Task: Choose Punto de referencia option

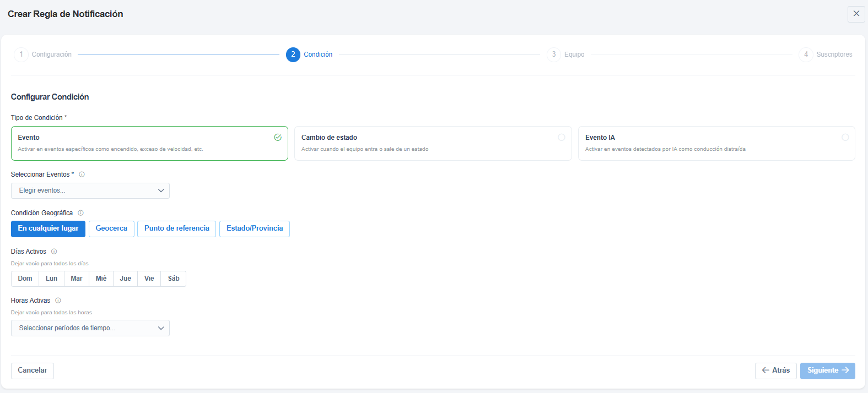Action: click(x=177, y=229)
